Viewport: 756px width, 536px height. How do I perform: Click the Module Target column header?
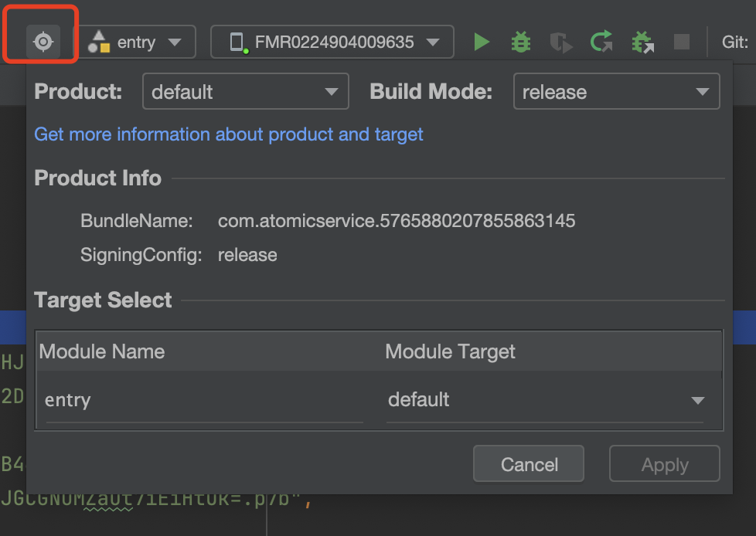[x=450, y=351]
